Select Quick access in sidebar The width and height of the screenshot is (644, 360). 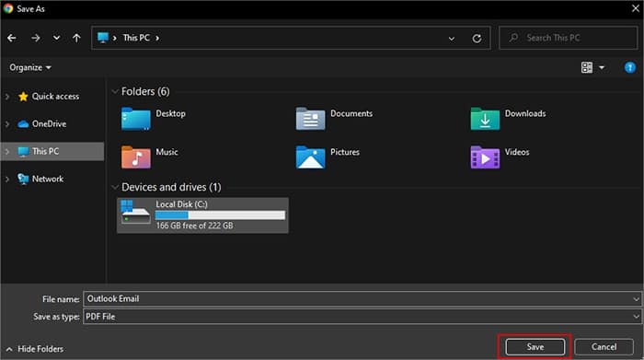click(x=55, y=96)
